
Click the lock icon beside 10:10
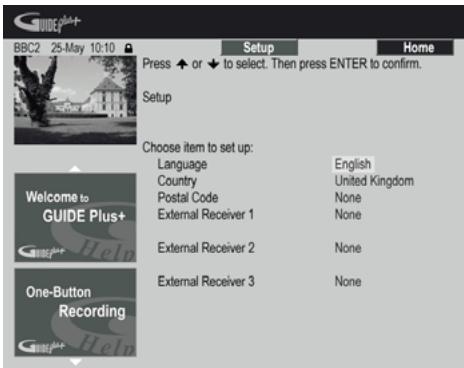(x=128, y=48)
